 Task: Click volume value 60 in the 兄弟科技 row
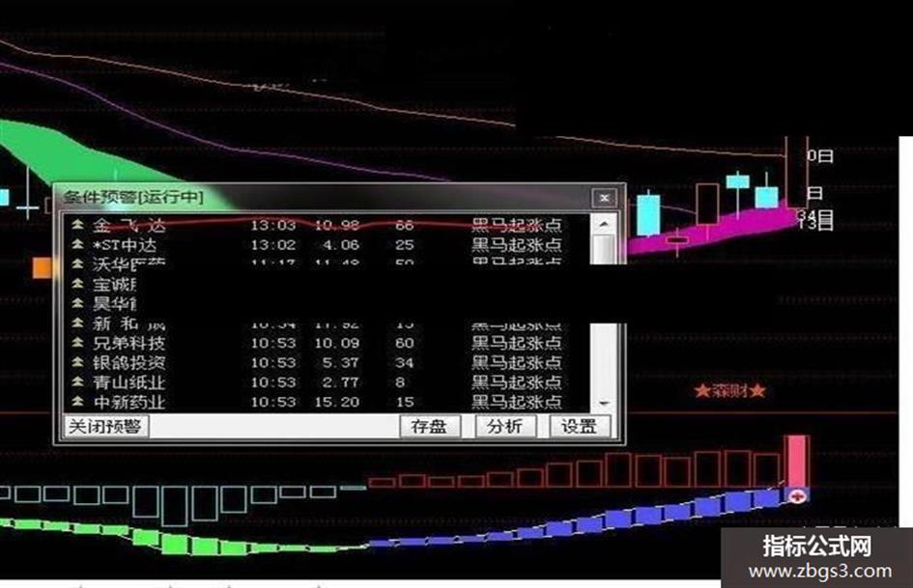[404, 343]
